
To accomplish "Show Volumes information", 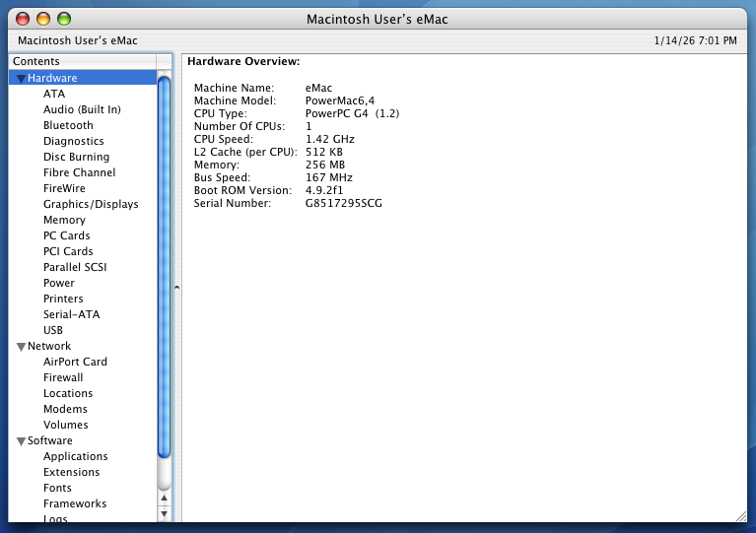I will [x=66, y=425].
